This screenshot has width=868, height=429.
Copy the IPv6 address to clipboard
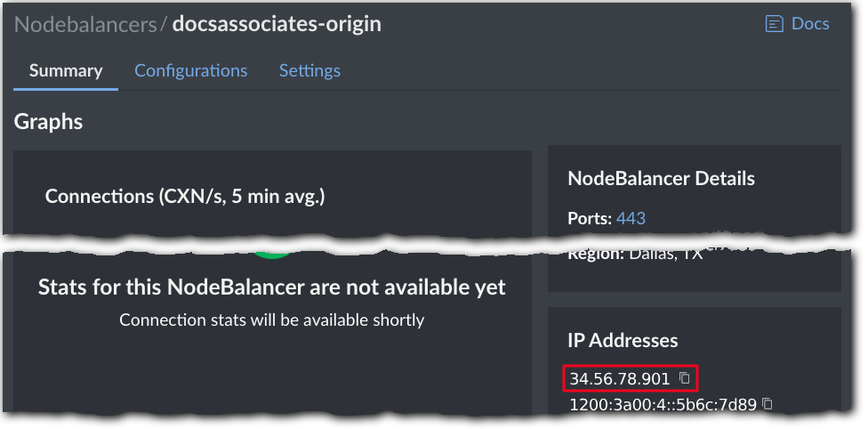pyautogui.click(x=768, y=404)
